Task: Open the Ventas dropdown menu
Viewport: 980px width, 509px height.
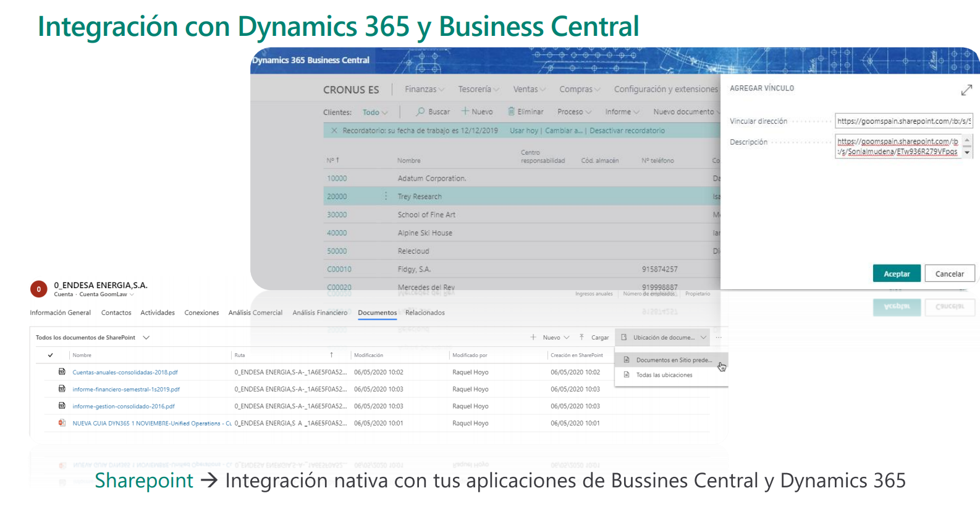Action: coord(530,89)
